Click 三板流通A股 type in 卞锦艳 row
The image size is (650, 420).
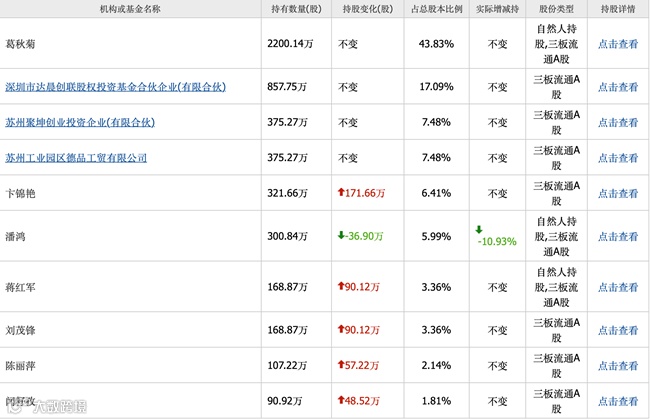pos(556,194)
